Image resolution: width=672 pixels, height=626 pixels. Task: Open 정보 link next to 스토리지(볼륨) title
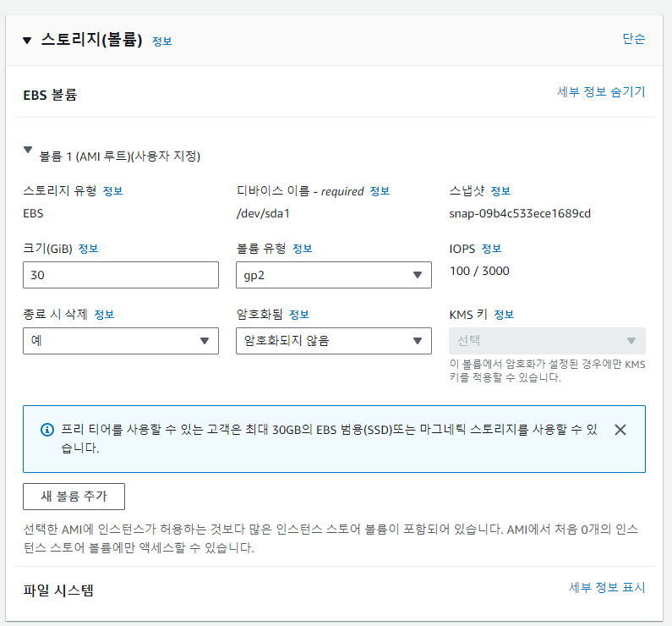point(162,41)
